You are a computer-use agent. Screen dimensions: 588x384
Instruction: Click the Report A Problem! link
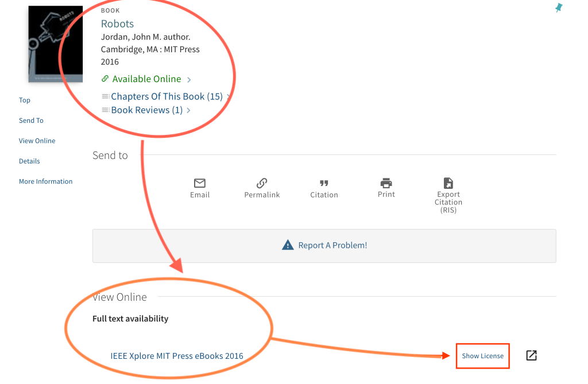pos(332,245)
